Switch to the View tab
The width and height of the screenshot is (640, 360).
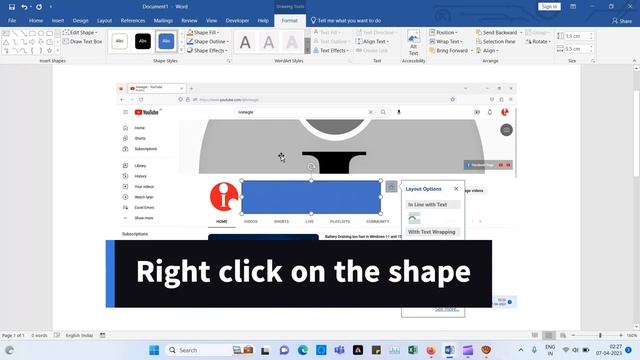point(211,20)
